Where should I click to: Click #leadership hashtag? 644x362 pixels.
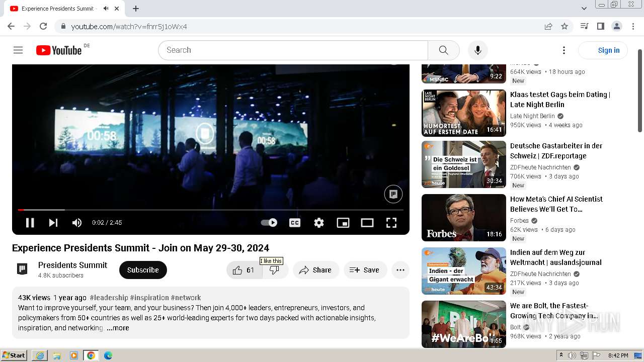coord(109,298)
